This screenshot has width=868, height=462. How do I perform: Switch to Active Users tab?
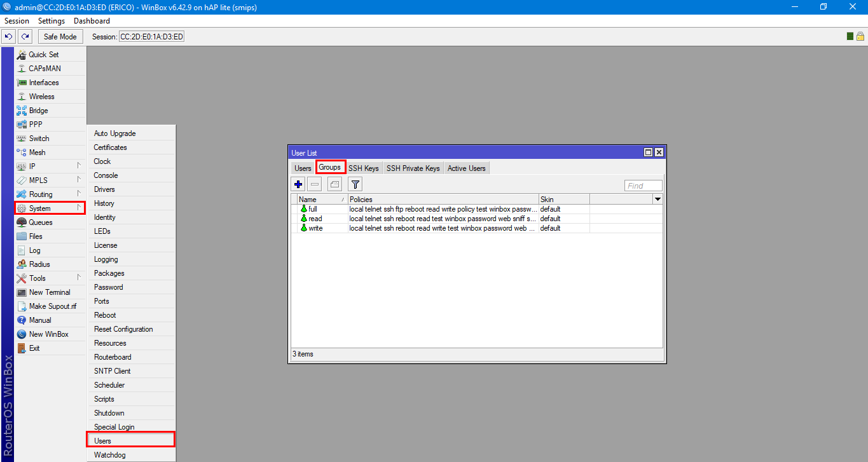pyautogui.click(x=466, y=168)
